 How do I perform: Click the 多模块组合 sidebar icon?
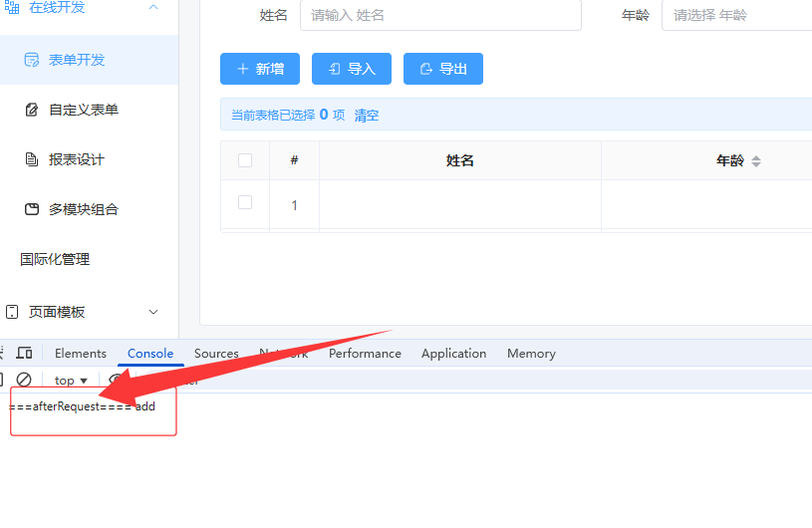click(32, 209)
